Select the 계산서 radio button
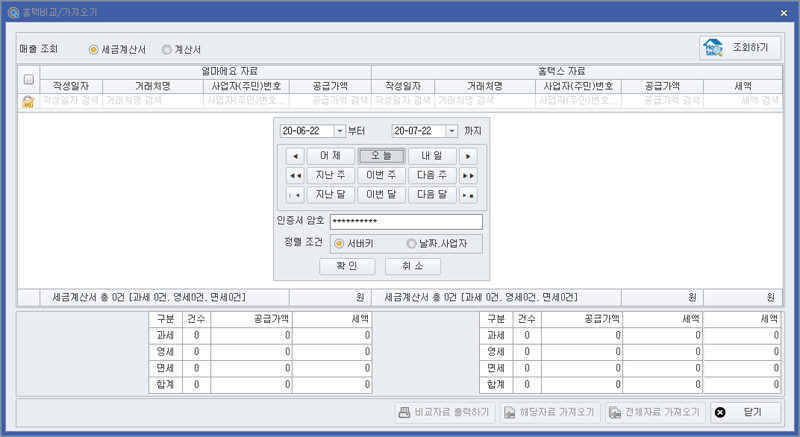Image resolution: width=800 pixels, height=437 pixels. tap(166, 49)
